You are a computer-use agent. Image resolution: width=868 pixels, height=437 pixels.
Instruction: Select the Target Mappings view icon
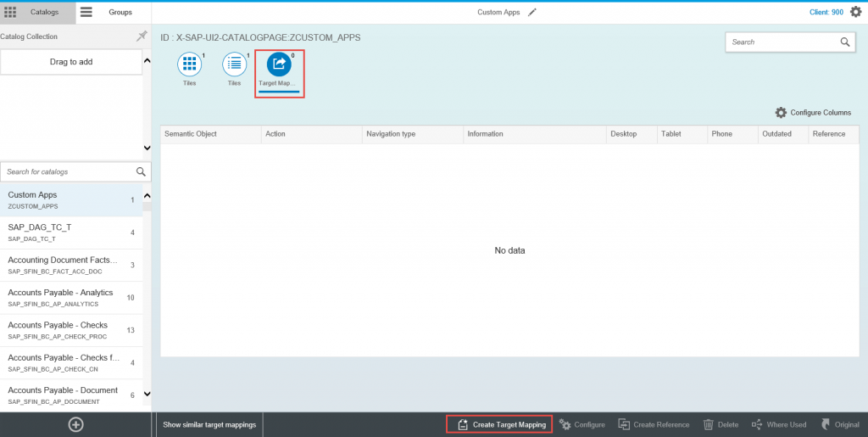pyautogui.click(x=280, y=64)
